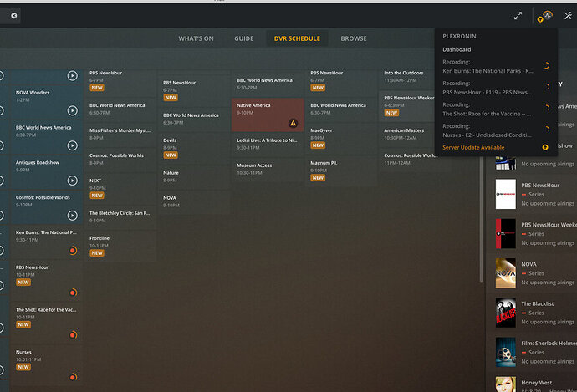Screen dimensions: 577x392
Task: Open the Browse tab
Action: click(x=353, y=38)
